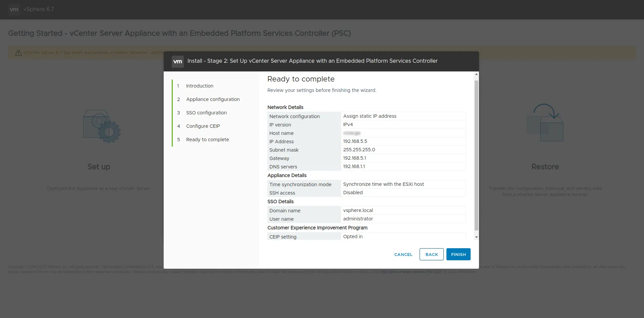Open the SSO configuration step
This screenshot has width=644, height=318.
pos(206,113)
